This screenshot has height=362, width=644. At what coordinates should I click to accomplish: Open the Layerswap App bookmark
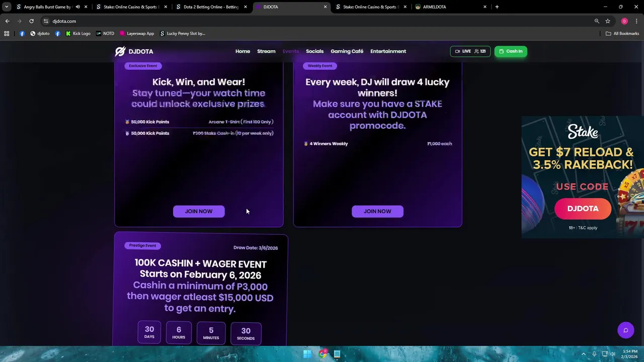point(136,34)
